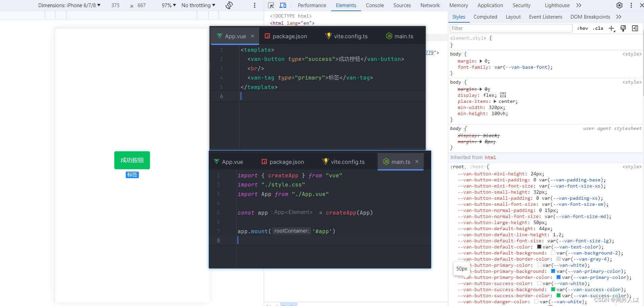Expand margin in user agent body rule
Screen dimensions: 644x306
pos(481,142)
